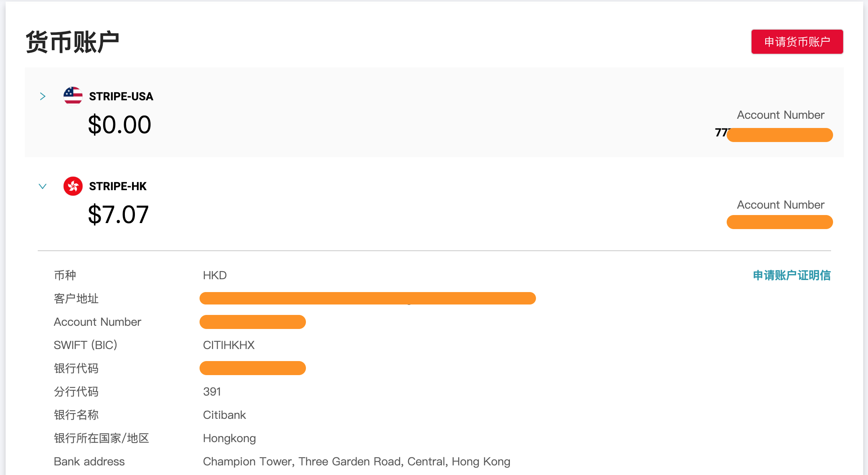Click the masked 客户地址 value
Viewport: 868px width, 475px height.
click(x=367, y=298)
